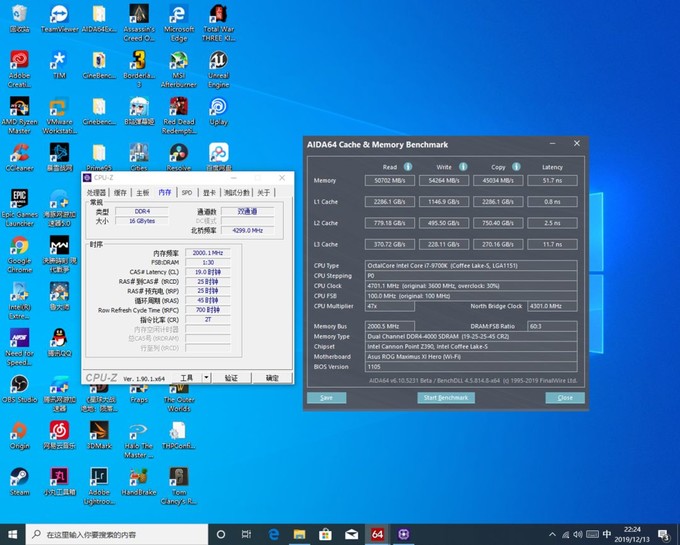Click the 内存频率 value 2000.1 MHz
Image resolution: width=680 pixels, height=545 pixels.
(208, 253)
